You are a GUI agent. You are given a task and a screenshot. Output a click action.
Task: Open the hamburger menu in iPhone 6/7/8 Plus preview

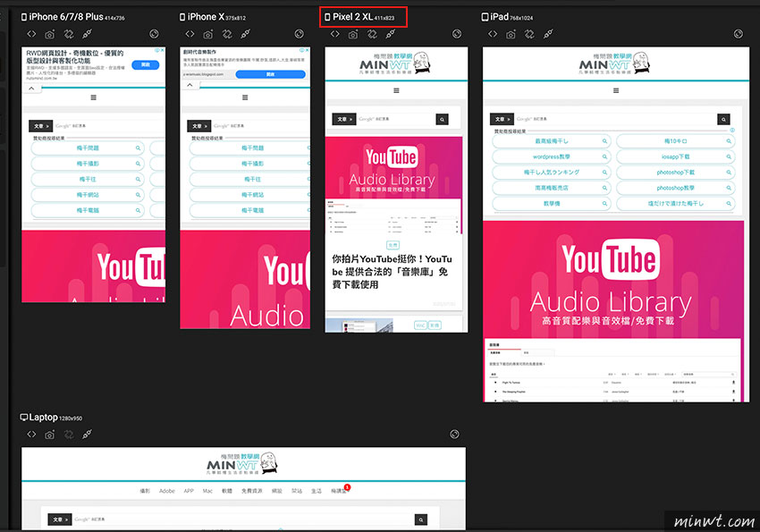[x=94, y=97]
